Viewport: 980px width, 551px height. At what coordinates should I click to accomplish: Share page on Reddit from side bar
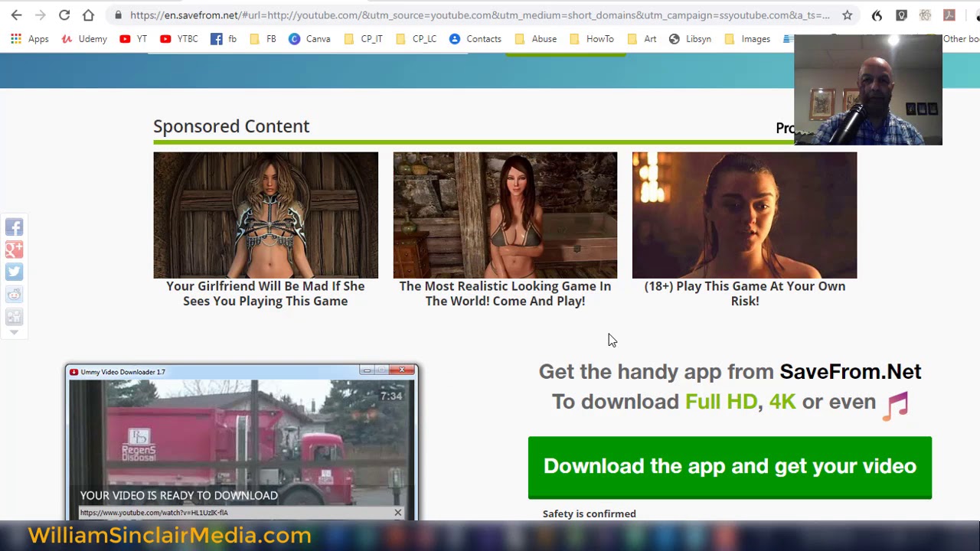(14, 295)
